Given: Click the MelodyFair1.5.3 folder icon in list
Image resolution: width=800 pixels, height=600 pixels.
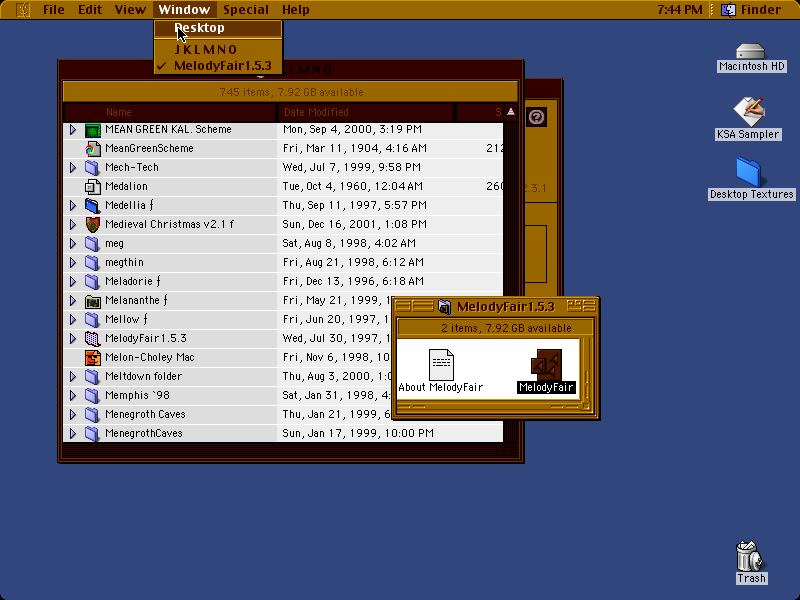Looking at the screenshot, I should 92,339.
